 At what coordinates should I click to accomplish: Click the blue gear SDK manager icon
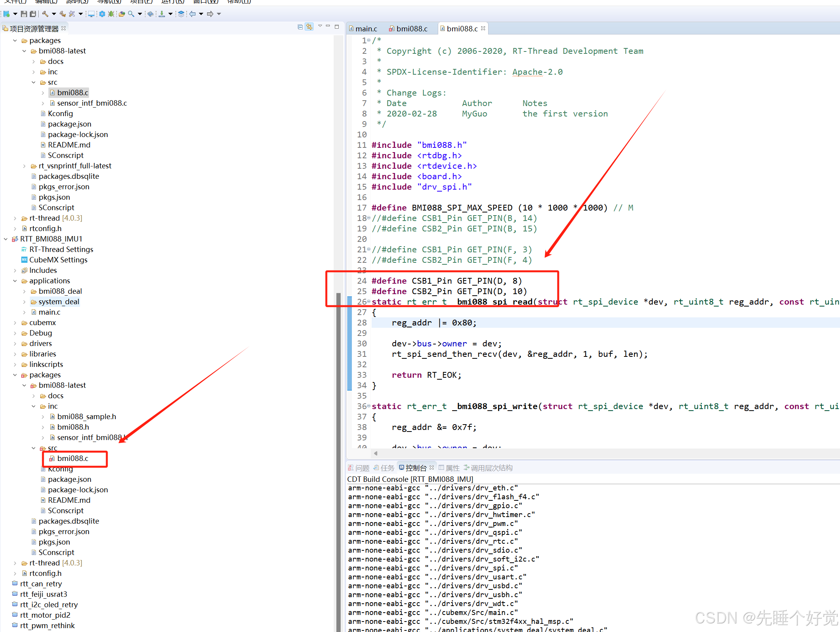(x=102, y=14)
